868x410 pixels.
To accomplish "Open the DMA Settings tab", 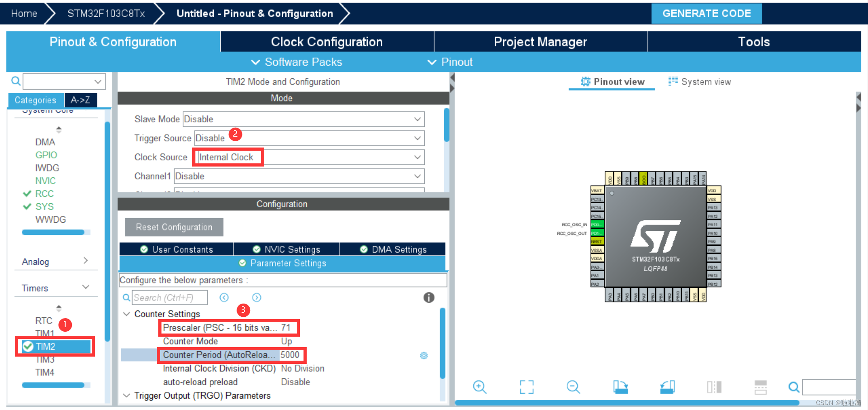I will 393,249.
